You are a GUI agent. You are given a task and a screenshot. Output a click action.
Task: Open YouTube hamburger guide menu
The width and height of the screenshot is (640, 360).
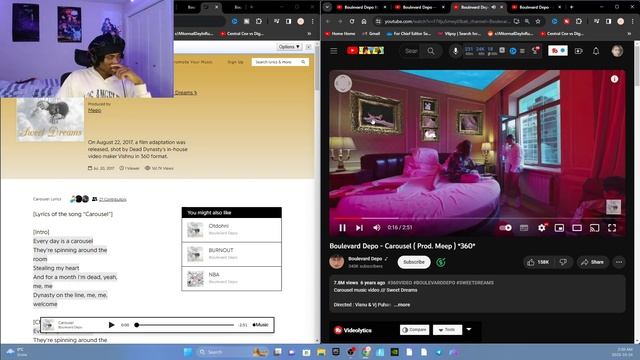point(334,51)
